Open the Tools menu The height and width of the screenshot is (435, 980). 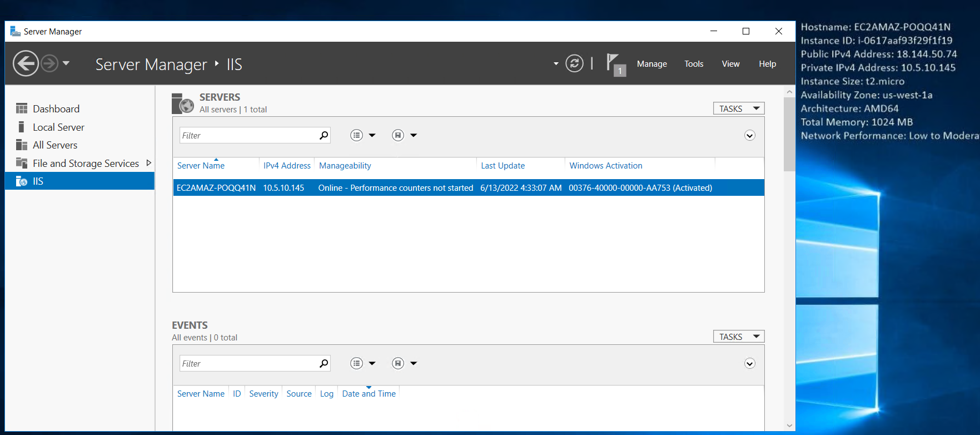(694, 64)
